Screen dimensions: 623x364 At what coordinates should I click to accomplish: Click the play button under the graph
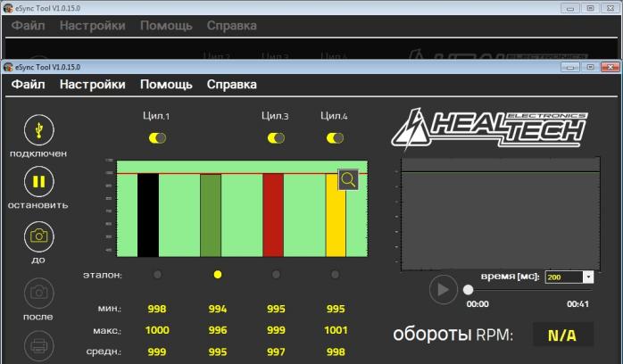tap(443, 290)
